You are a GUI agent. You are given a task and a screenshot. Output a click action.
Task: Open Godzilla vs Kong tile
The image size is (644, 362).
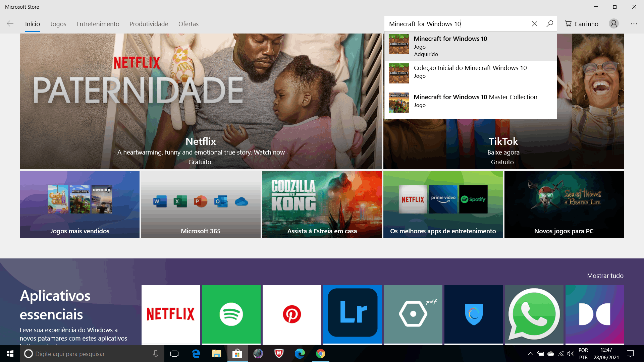pyautogui.click(x=322, y=205)
